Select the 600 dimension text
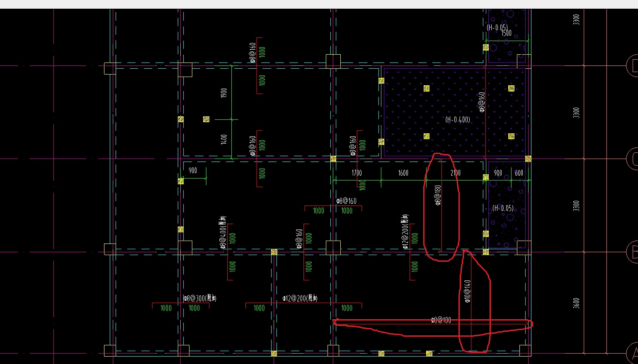Image resolution: width=638 pixels, height=364 pixels. point(519,173)
